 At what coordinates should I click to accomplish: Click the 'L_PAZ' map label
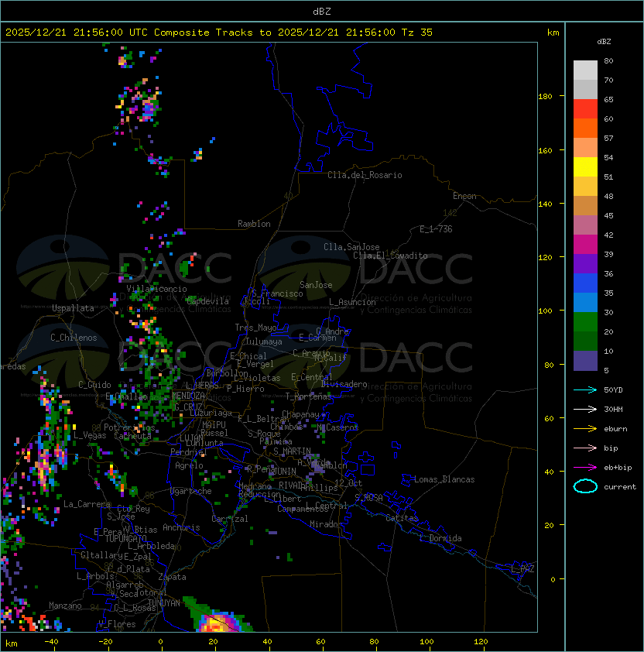[522, 569]
